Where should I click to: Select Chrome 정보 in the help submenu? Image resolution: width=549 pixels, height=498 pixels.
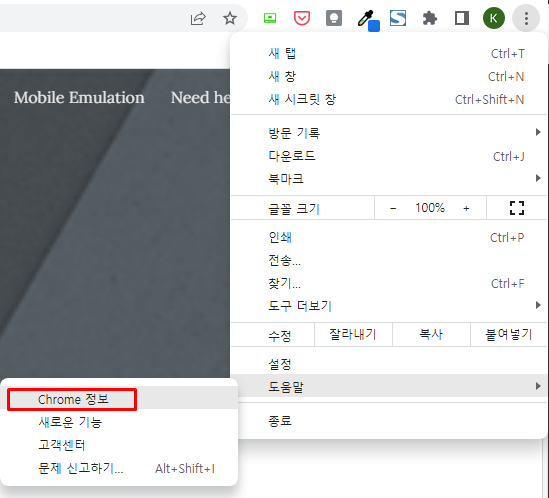coord(119,399)
